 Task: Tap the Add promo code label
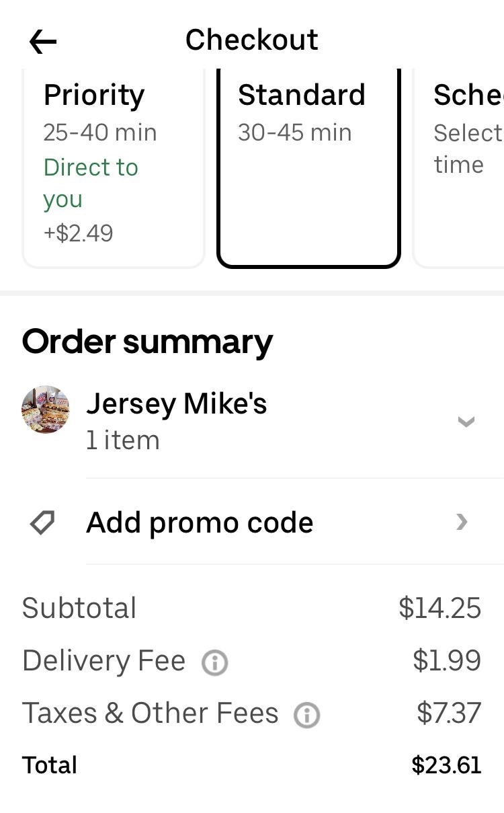pos(200,522)
